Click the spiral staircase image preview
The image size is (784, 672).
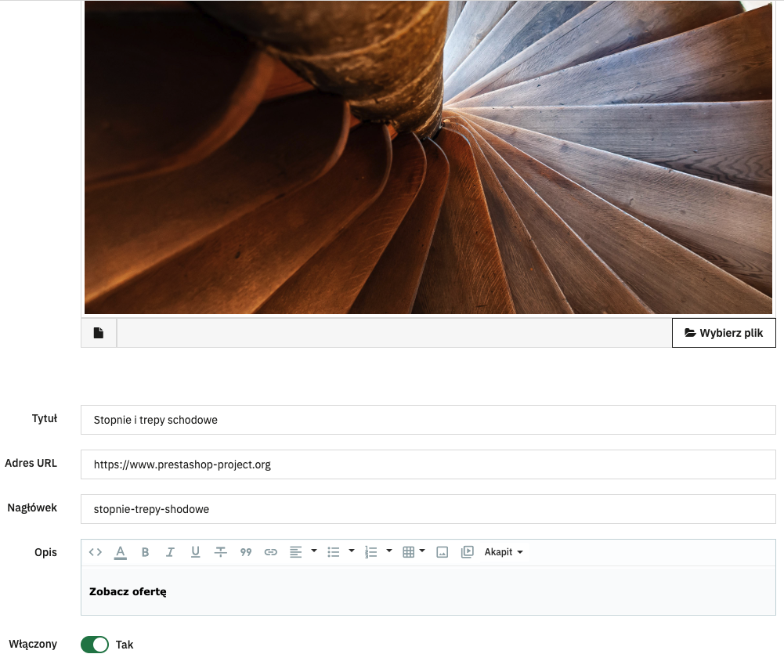tap(428, 157)
